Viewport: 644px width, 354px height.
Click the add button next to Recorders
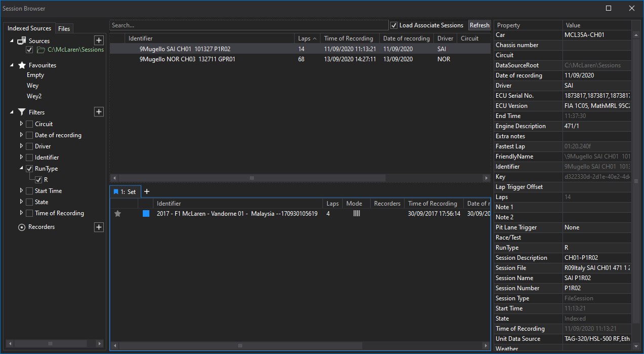click(99, 227)
